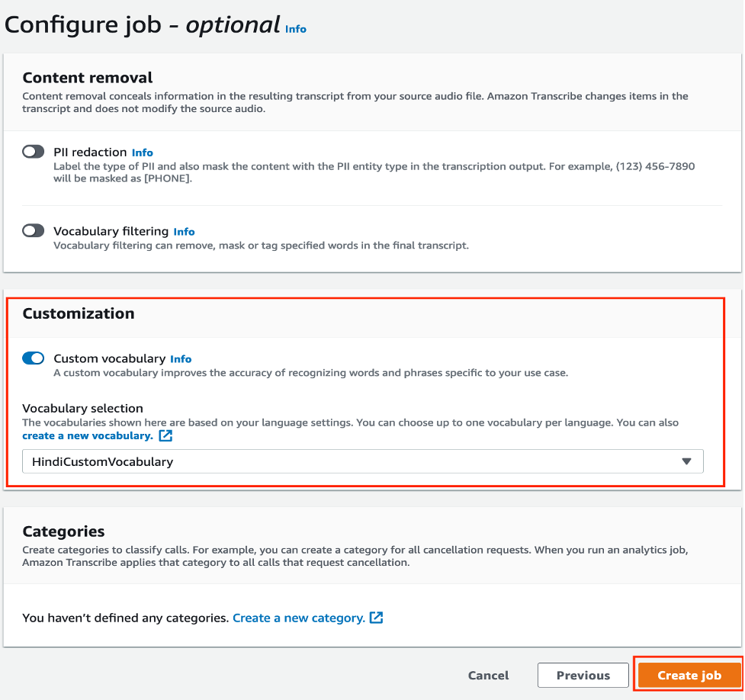
Task: Open external link icon beside create new vocabulary
Action: point(165,435)
